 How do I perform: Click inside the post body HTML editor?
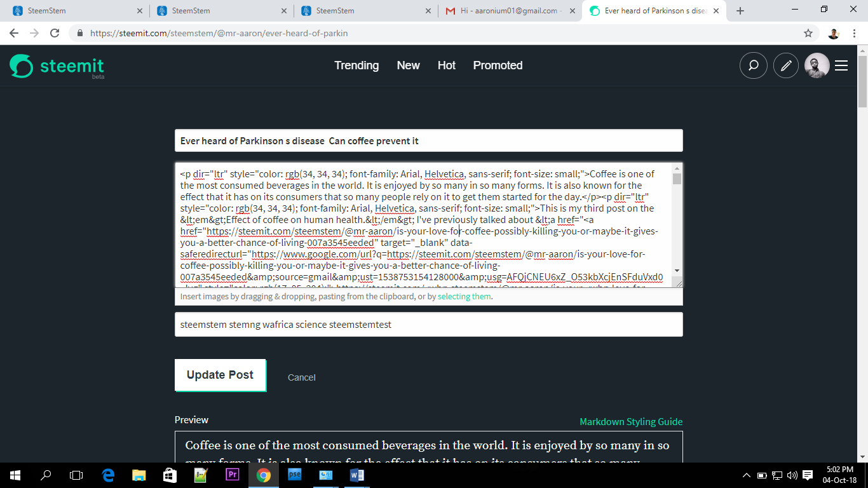click(x=423, y=225)
